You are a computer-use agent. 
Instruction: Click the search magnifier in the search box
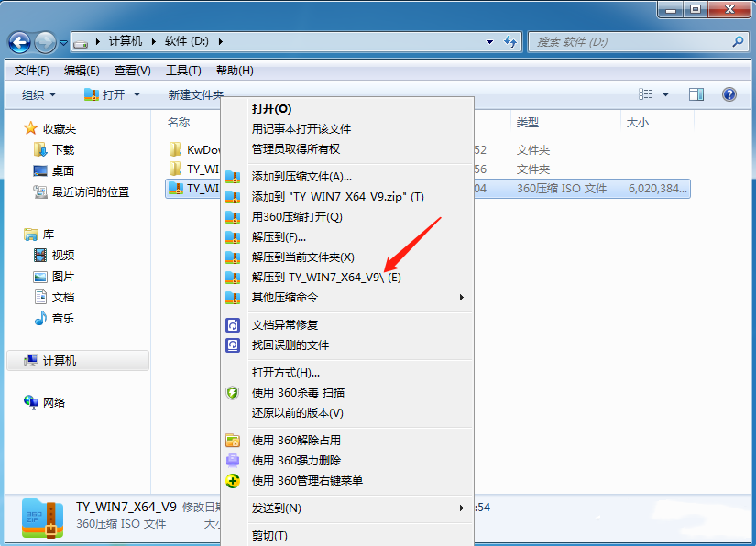pyautogui.click(x=736, y=41)
